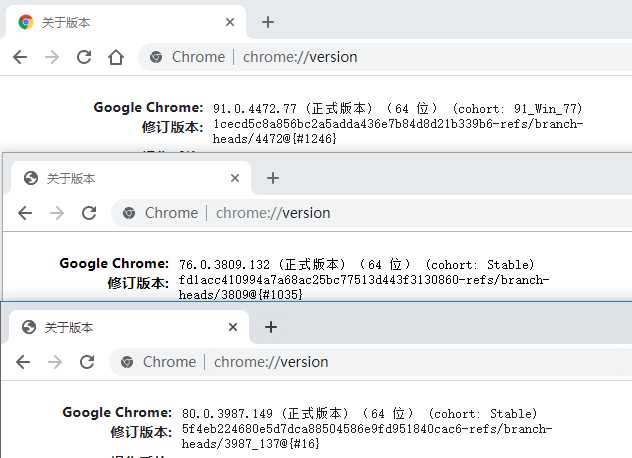Close the 关于版本 tab in the Chrome 91 window
Viewport: 632px width, 458px height.
point(231,22)
